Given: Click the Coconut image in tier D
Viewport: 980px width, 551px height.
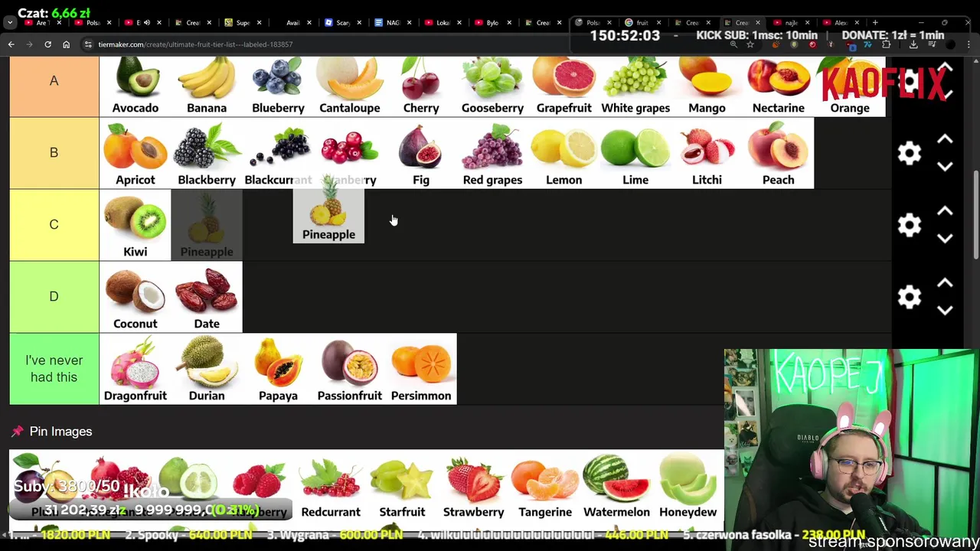Looking at the screenshot, I should [x=135, y=297].
